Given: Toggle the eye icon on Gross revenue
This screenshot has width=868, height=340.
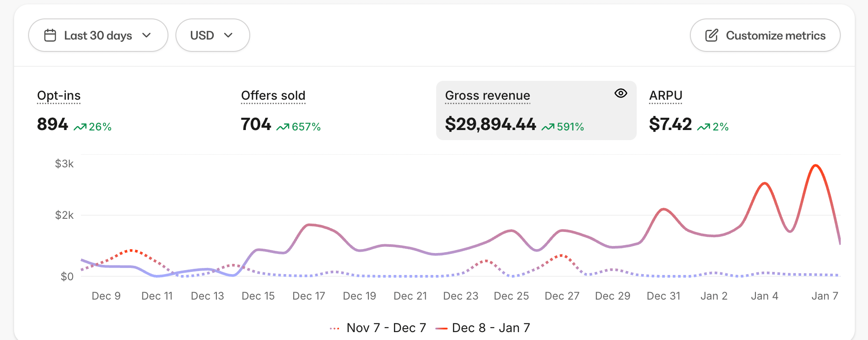Looking at the screenshot, I should coord(620,93).
